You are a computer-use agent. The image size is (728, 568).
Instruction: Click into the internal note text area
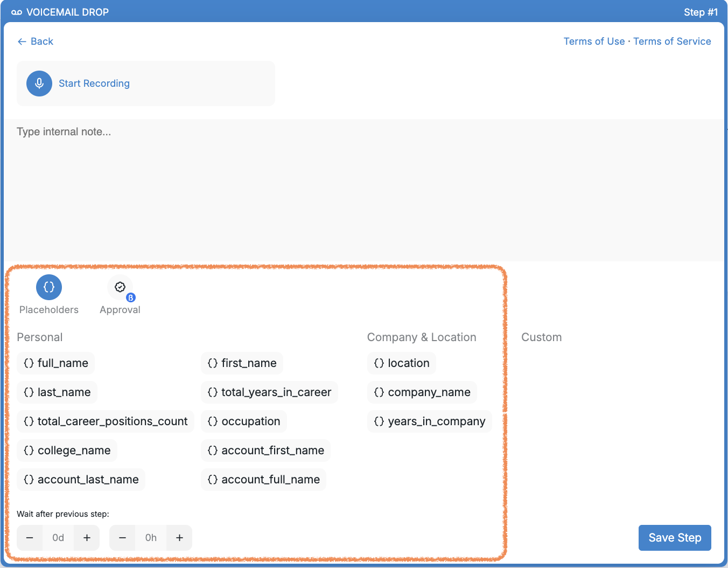[x=363, y=189]
